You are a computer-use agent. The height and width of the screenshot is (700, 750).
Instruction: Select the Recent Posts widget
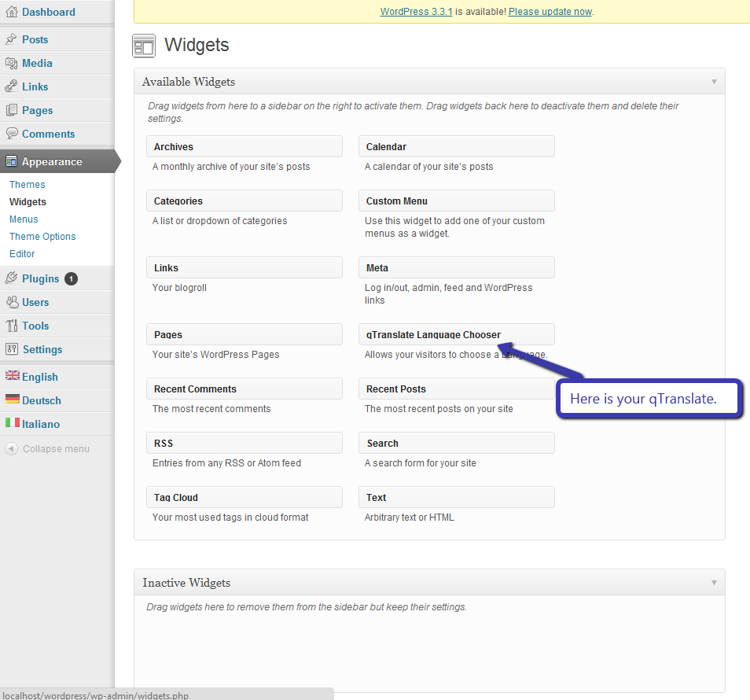click(x=457, y=389)
